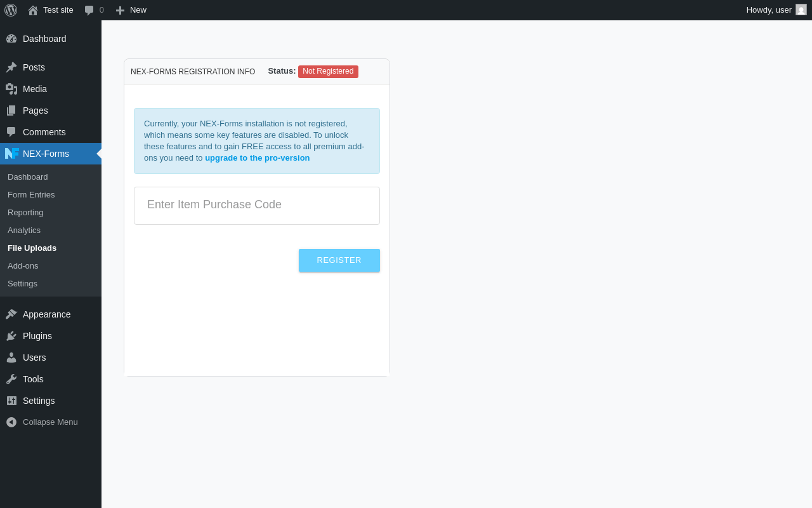Image resolution: width=812 pixels, height=508 pixels.
Task: Click the plus New icon in admin bar
Action: [120, 10]
